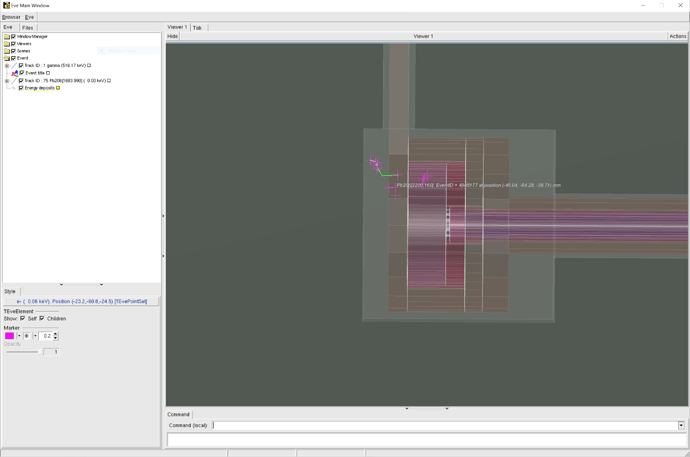The image size is (690, 457).
Task: Open the marker style dropdown arrow
Action: [35, 336]
